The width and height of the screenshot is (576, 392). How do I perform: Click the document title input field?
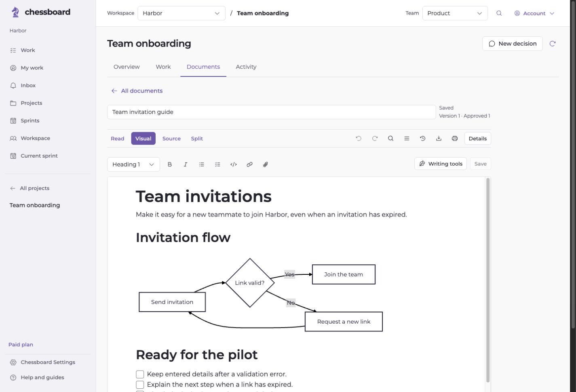[271, 112]
